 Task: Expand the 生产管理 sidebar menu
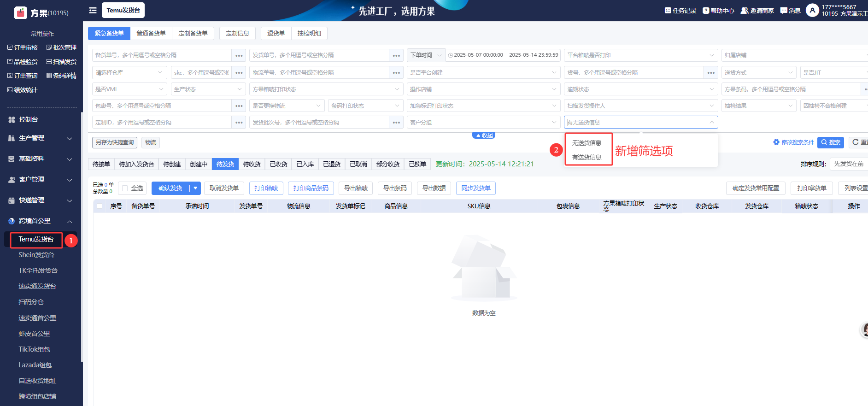pyautogui.click(x=41, y=138)
